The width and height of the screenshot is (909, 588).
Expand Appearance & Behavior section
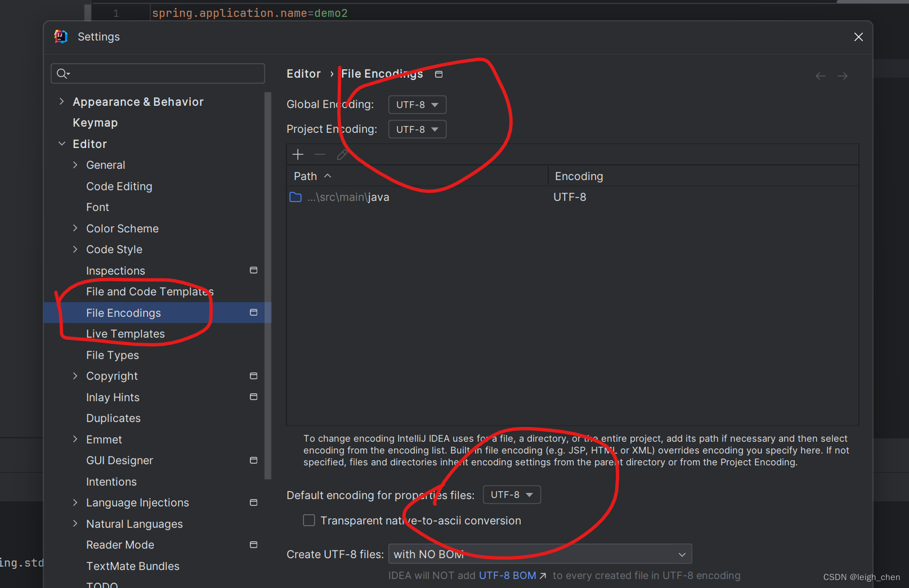tap(62, 101)
